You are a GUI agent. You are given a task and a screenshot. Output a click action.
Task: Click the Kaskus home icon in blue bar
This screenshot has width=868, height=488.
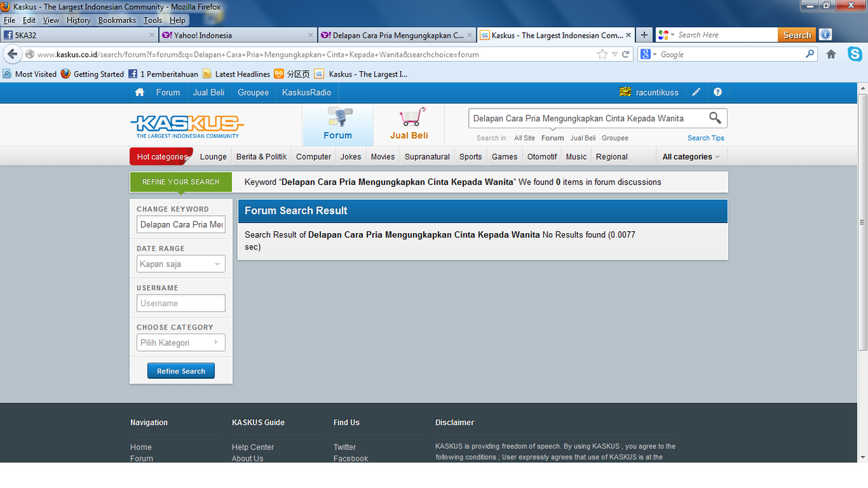(x=140, y=92)
